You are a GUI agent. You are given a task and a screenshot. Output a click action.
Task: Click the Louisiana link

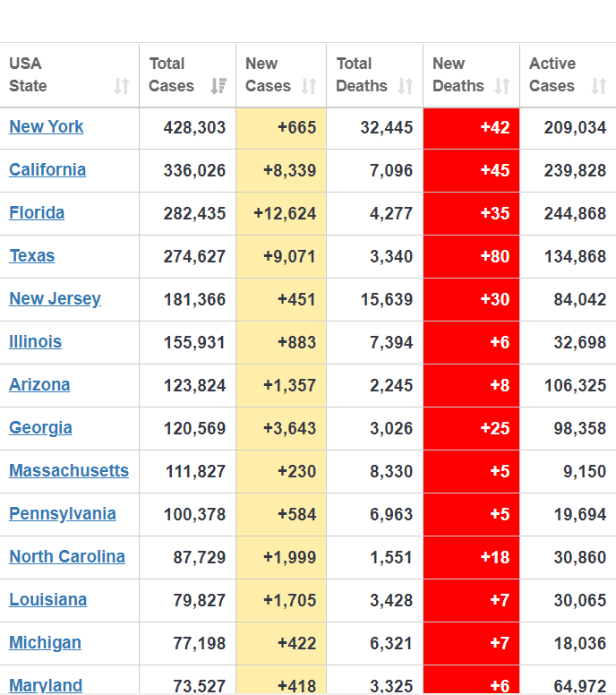(48, 600)
